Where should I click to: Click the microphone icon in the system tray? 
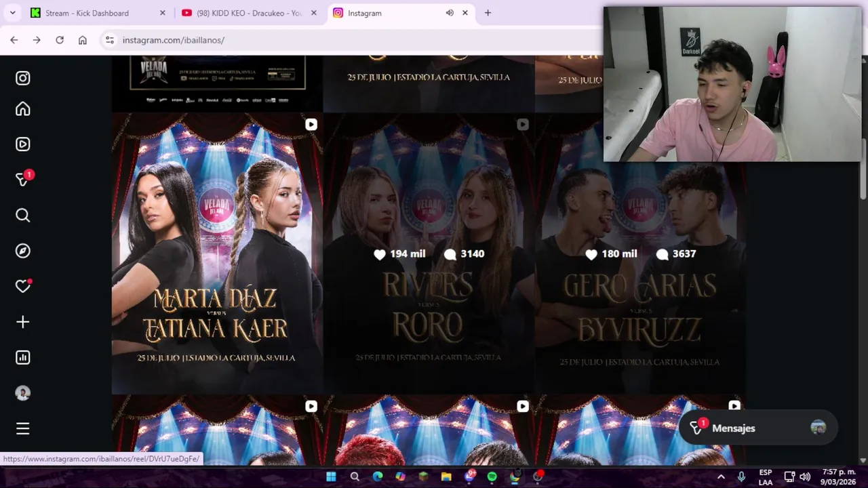(741, 476)
